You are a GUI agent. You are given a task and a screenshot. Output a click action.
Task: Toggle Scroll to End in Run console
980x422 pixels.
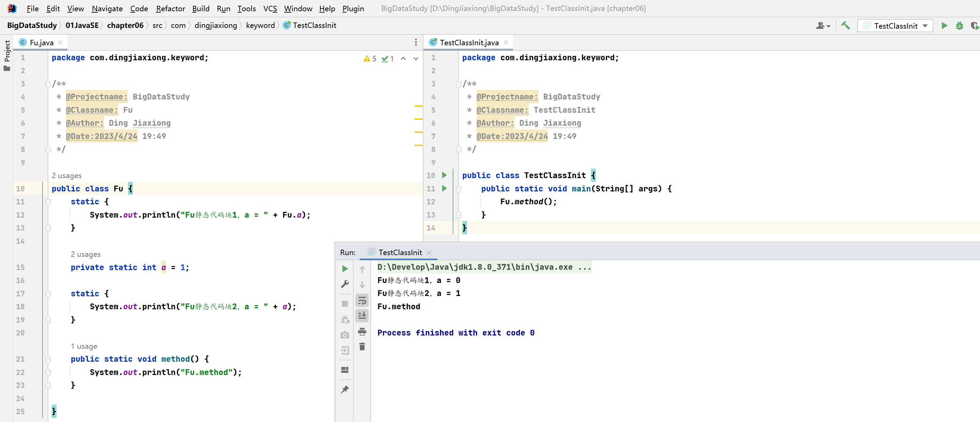pyautogui.click(x=362, y=315)
